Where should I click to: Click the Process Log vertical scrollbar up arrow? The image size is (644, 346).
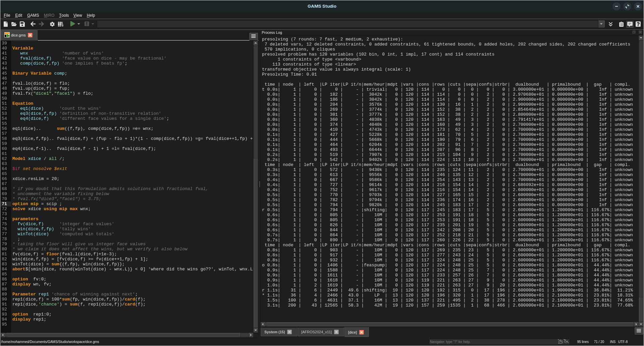(641, 38)
